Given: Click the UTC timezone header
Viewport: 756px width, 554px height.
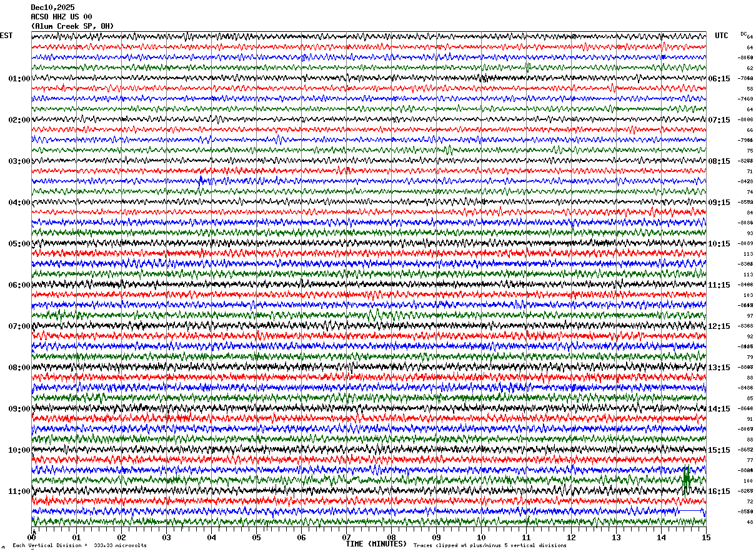Looking at the screenshot, I should (x=722, y=36).
